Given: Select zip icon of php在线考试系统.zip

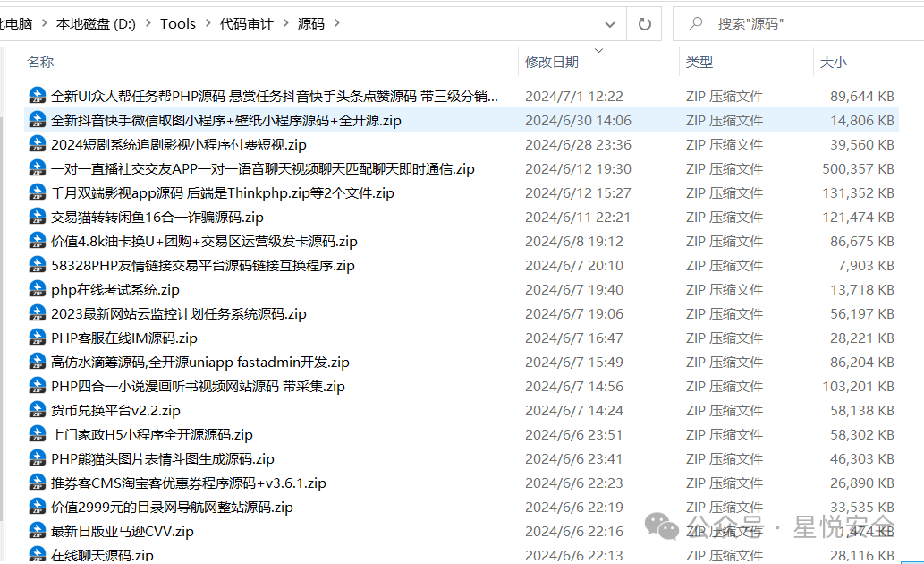Looking at the screenshot, I should pyautogui.click(x=38, y=289).
